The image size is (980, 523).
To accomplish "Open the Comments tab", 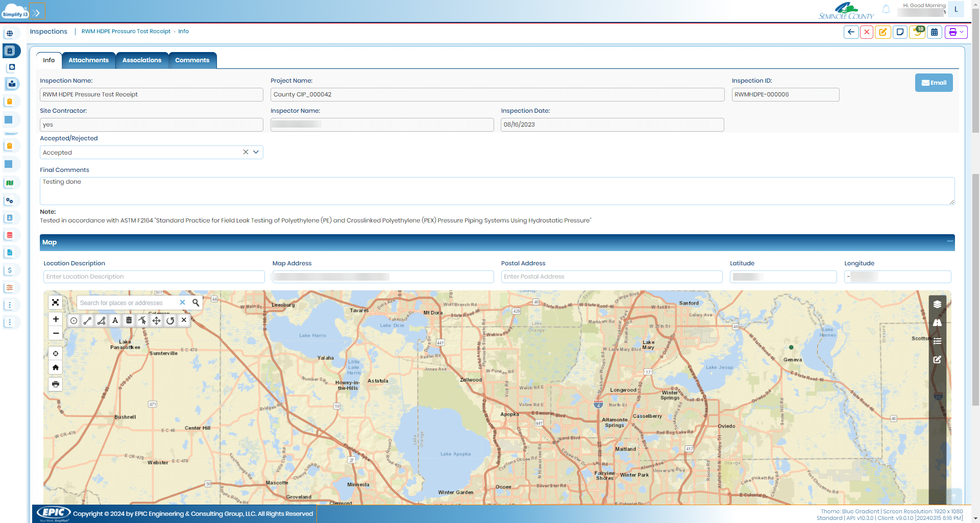I will point(192,60).
